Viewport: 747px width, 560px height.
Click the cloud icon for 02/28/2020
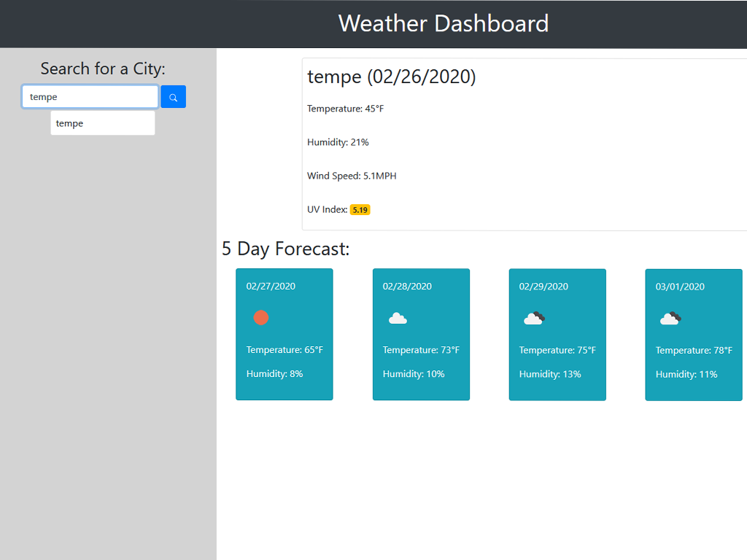point(398,318)
